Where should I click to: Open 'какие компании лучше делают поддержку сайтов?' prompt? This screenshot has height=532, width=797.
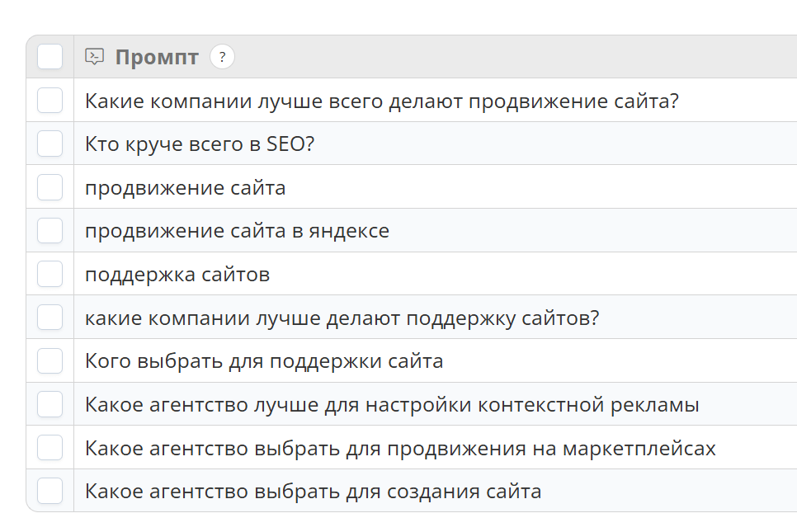[342, 318]
